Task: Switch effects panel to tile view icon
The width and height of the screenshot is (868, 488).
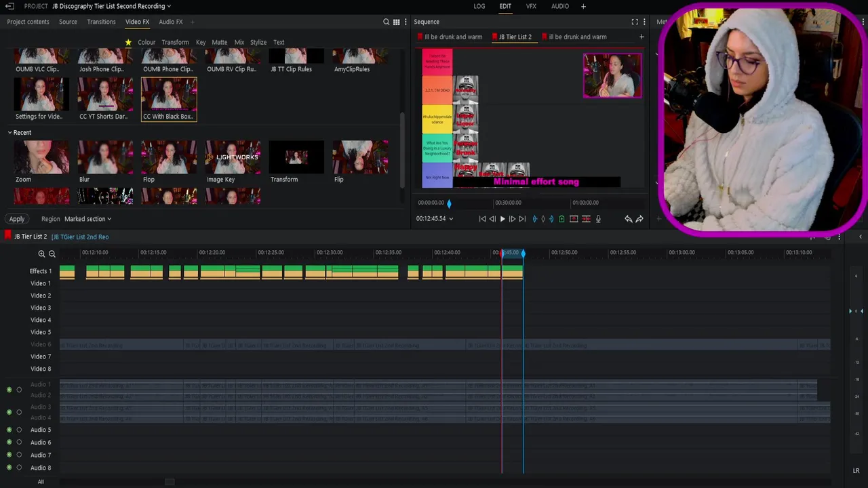Action: coord(396,22)
